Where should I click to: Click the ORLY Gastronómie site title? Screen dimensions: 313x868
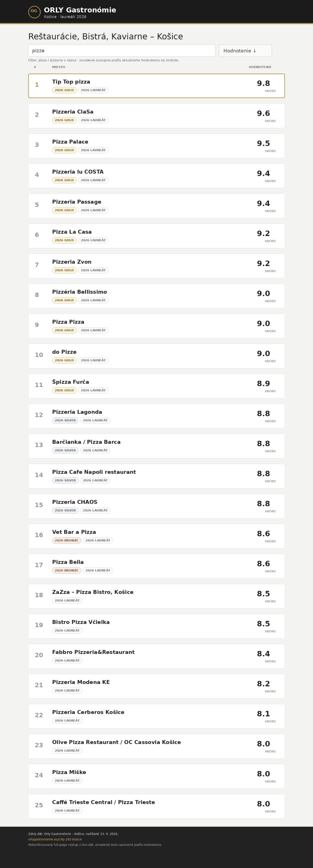[80, 10]
